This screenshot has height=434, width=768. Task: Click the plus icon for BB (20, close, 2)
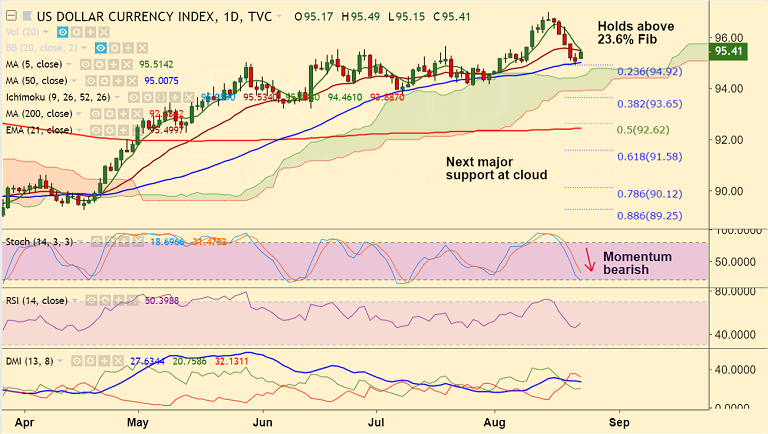point(128,48)
